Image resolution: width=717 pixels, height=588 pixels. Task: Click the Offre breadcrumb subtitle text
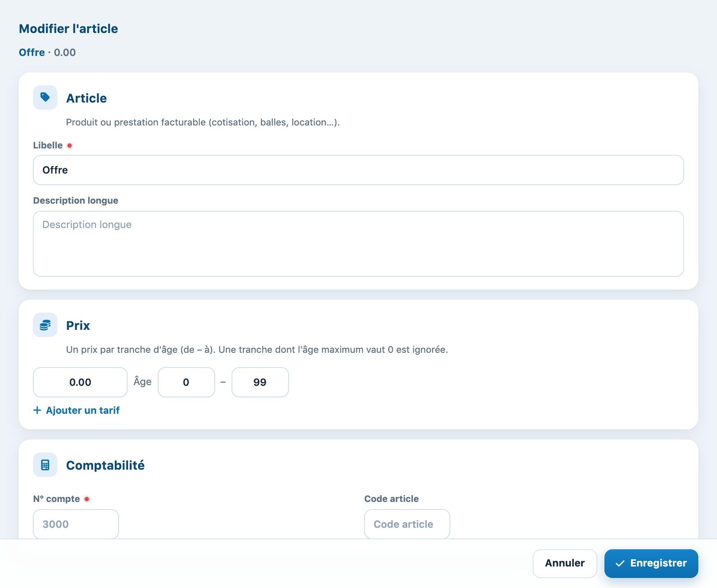pos(32,52)
